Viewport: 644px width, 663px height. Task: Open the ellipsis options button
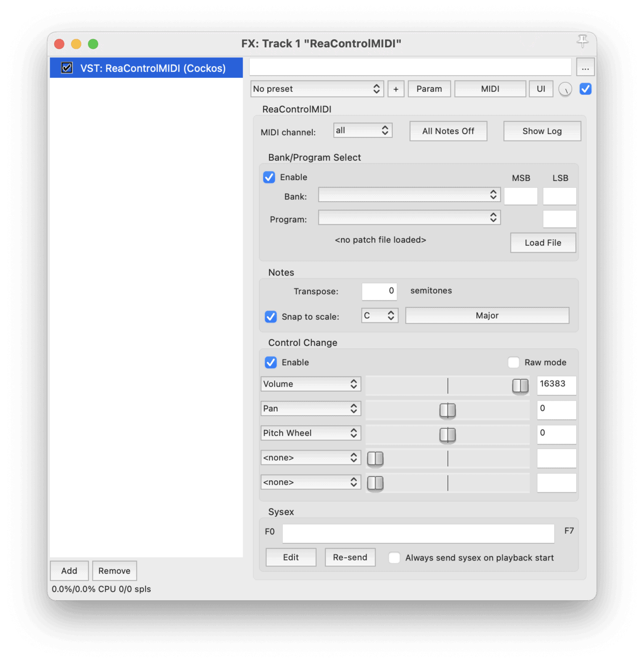(x=585, y=68)
